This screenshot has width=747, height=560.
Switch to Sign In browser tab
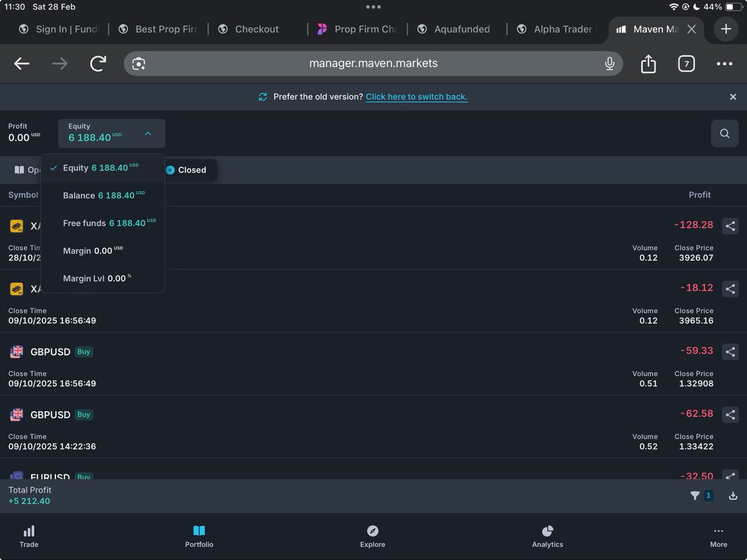pyautogui.click(x=59, y=29)
